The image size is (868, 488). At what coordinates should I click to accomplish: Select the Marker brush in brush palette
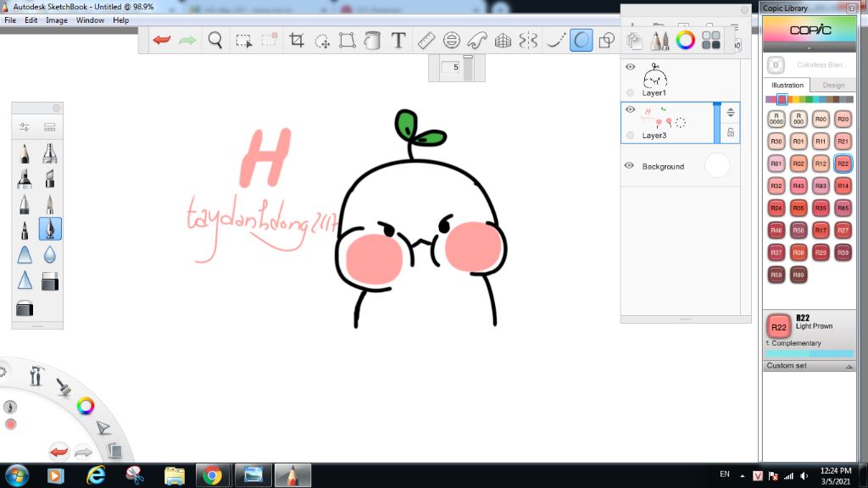coord(25,178)
